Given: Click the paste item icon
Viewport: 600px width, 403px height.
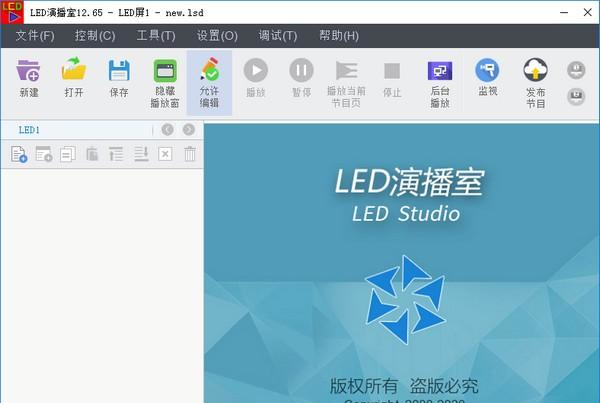Looking at the screenshot, I should coord(92,154).
